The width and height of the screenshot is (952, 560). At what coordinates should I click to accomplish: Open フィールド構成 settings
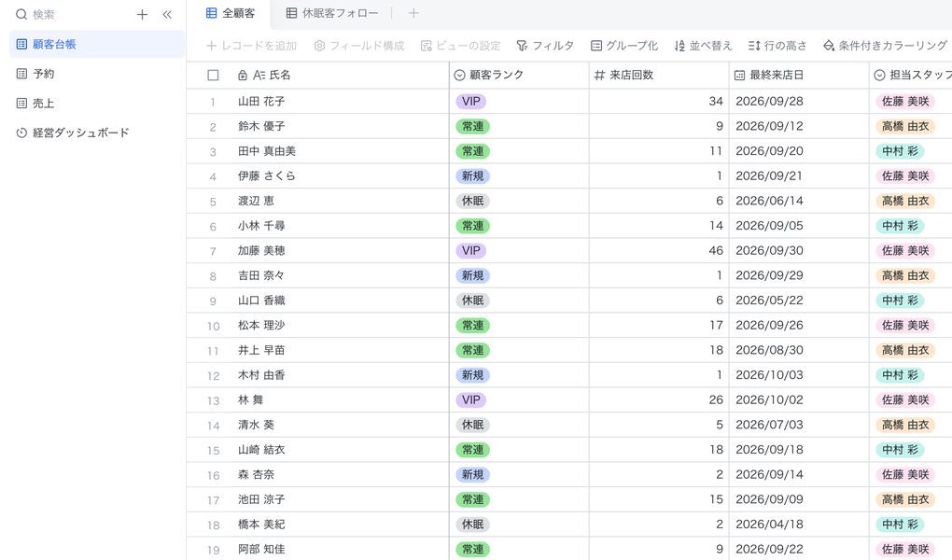[x=358, y=46]
